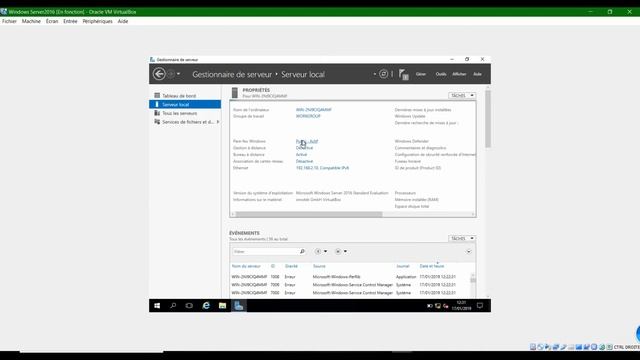Open the notifications flag icon
Viewport: 640px width, 360px height.
(403, 74)
